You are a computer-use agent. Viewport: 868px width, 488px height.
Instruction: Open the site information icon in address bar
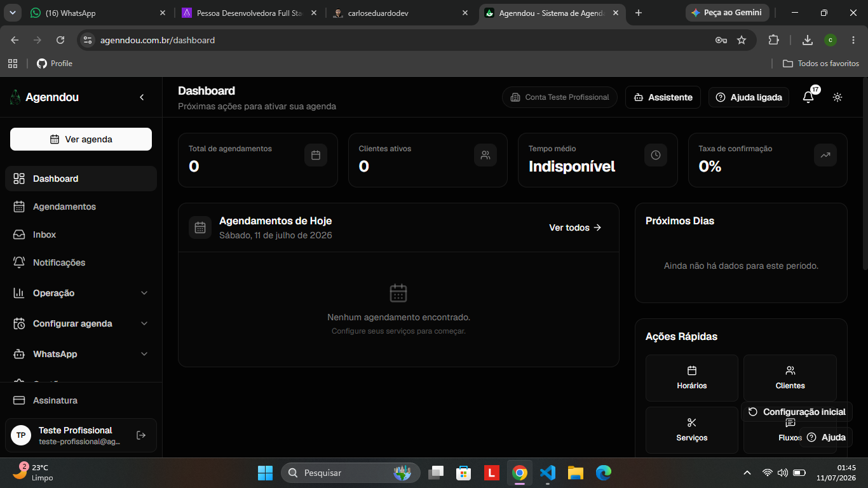click(x=88, y=40)
